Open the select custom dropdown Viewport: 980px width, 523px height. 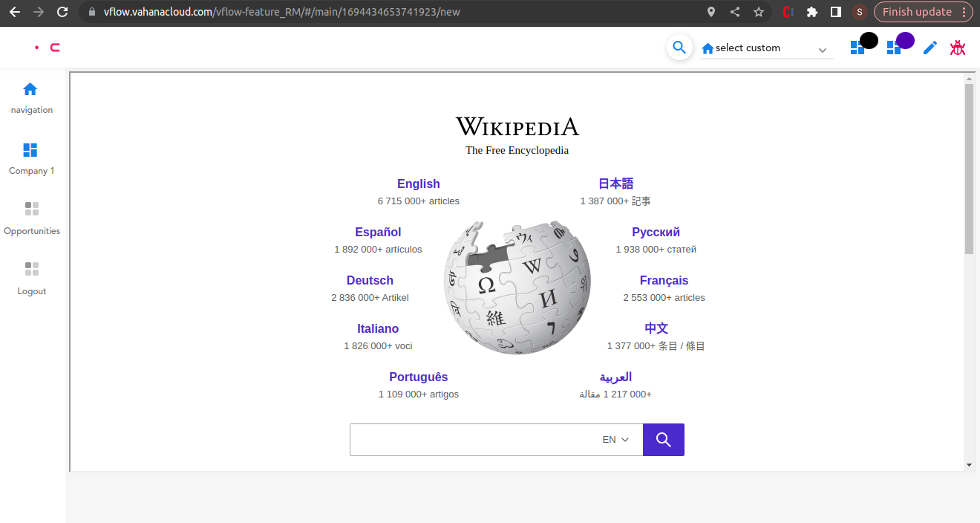(767, 48)
